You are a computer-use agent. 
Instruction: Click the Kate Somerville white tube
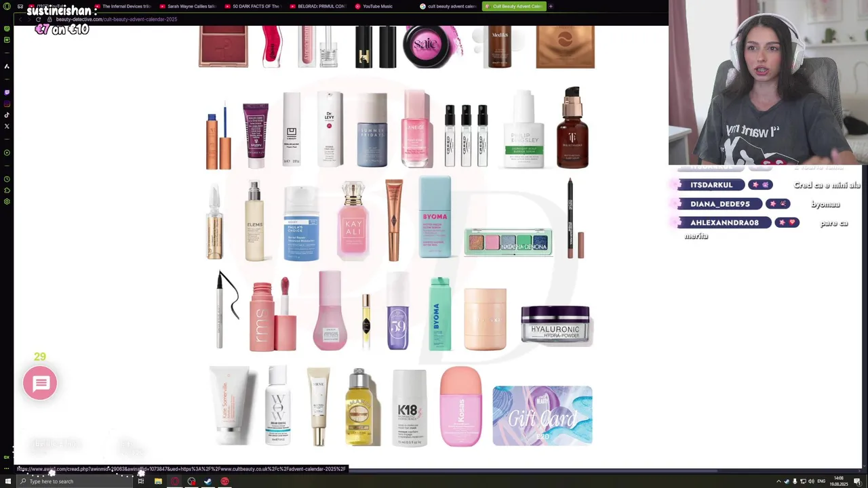(x=231, y=405)
